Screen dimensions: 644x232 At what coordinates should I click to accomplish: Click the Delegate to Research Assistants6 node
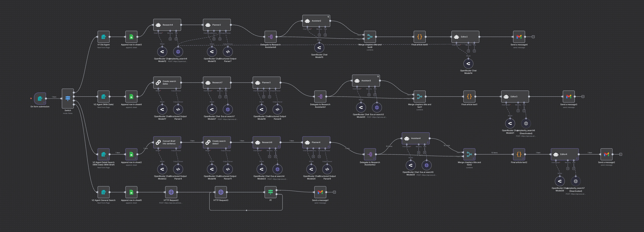pyautogui.click(x=270, y=37)
